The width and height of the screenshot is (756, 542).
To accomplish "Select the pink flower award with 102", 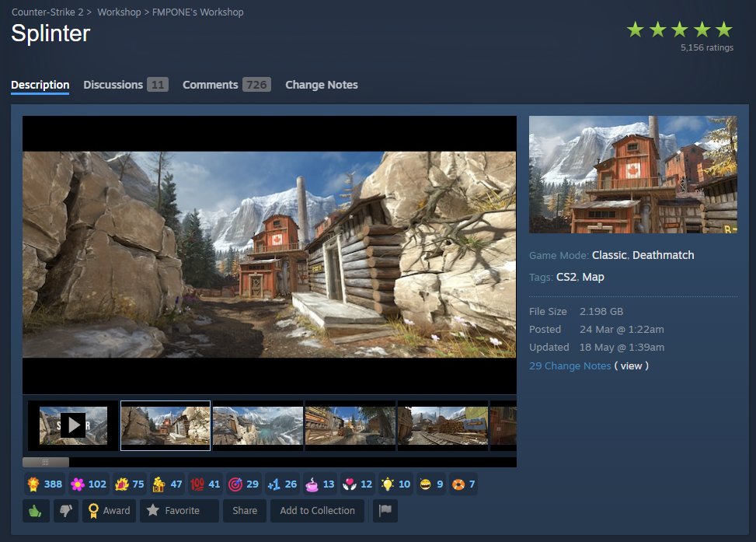I will click(89, 484).
